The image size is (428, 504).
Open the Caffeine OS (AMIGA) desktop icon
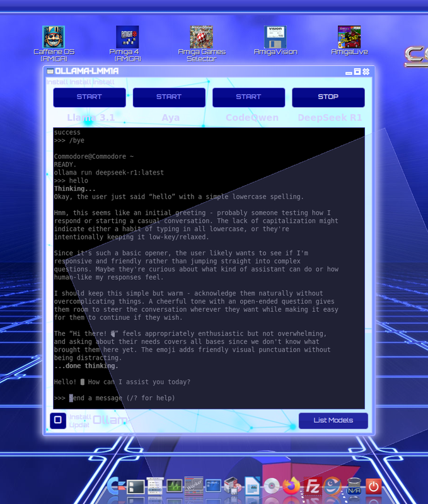(x=54, y=43)
